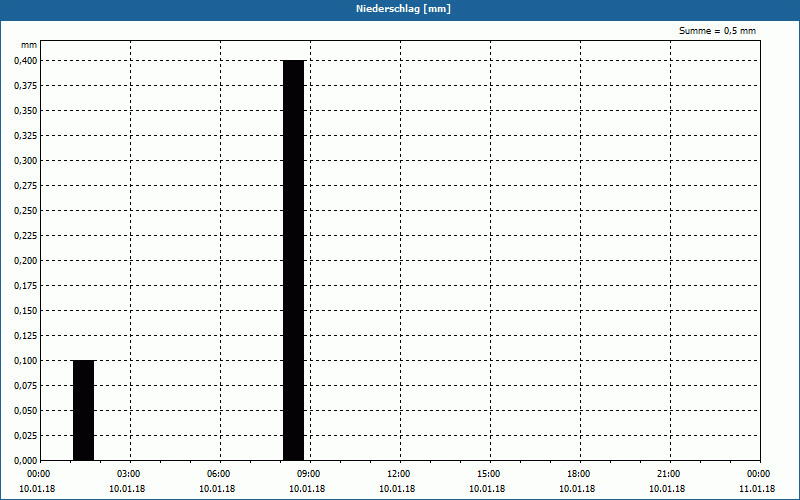The image size is (800, 500).
Task: Click the 21:00 time axis label
Action: 668,474
